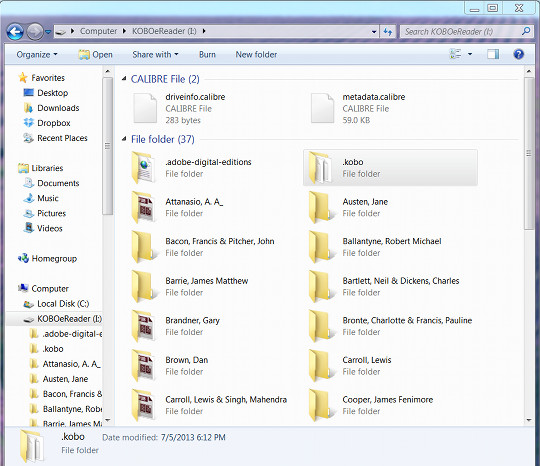Click the Burn button
This screenshot has width=540, height=466.
point(207,54)
